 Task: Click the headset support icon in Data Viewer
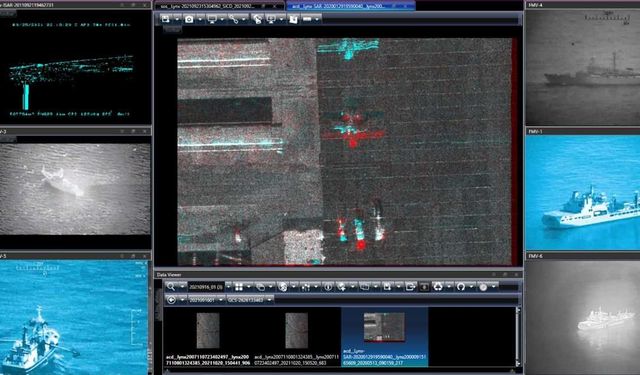[x=461, y=287]
